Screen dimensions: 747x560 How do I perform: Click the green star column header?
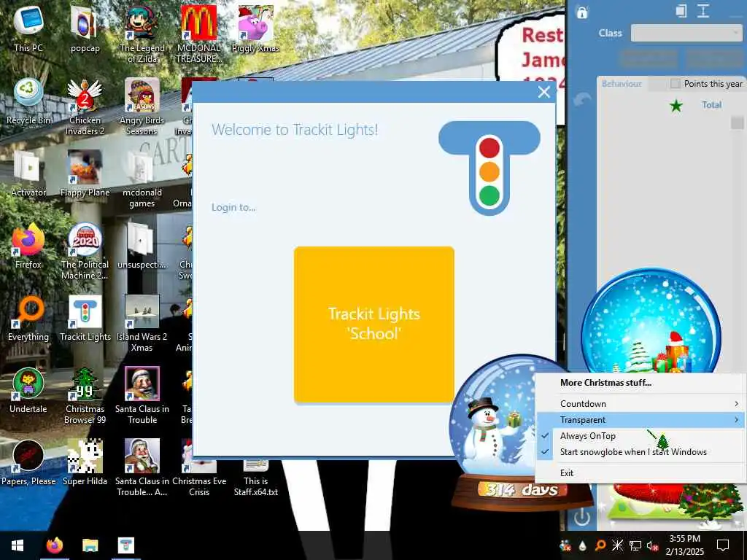click(x=676, y=105)
